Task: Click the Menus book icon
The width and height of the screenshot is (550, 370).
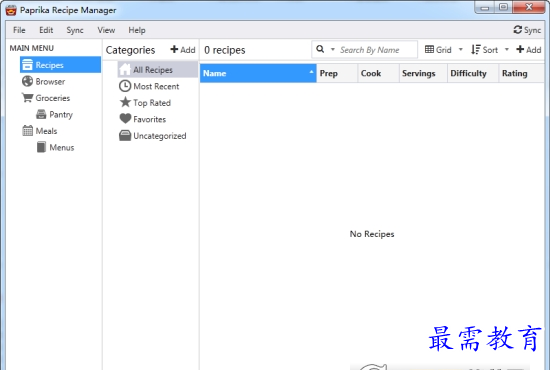Action: [x=41, y=147]
